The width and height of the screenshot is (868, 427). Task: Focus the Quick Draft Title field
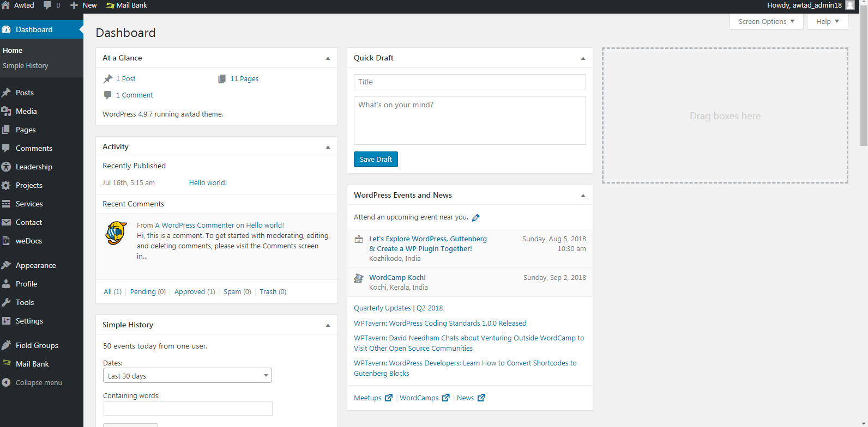click(x=470, y=82)
